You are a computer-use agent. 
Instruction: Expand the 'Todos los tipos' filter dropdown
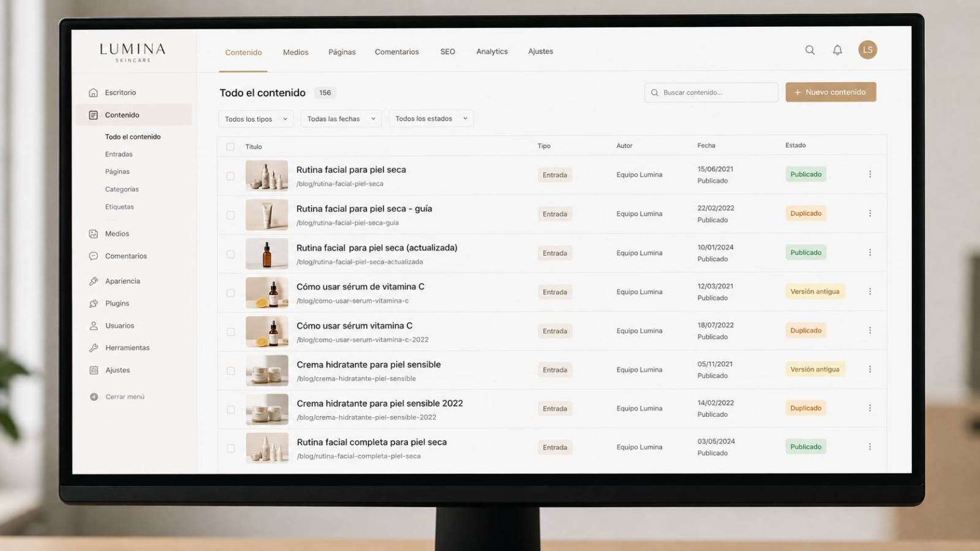pos(255,119)
